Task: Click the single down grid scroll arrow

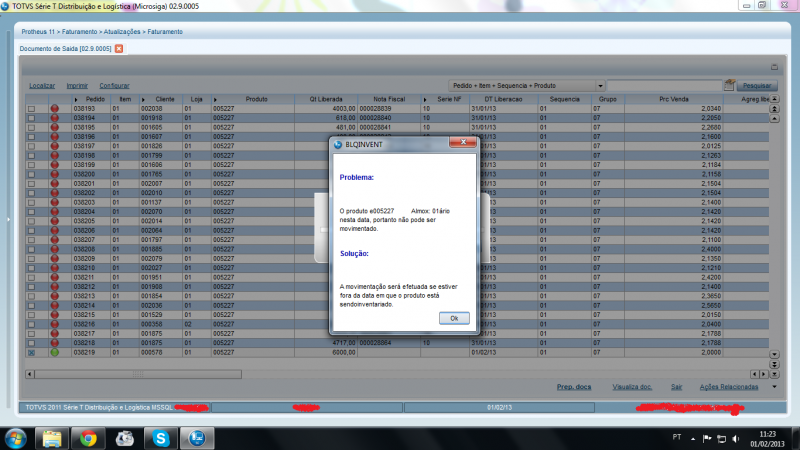Action: coord(774,354)
